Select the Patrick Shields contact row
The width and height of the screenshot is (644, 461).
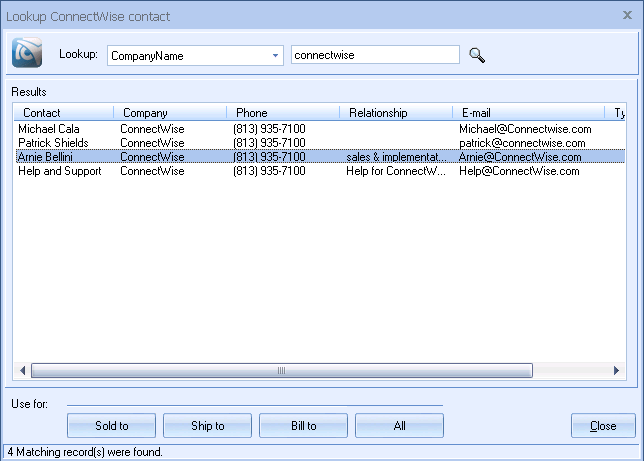coord(320,143)
